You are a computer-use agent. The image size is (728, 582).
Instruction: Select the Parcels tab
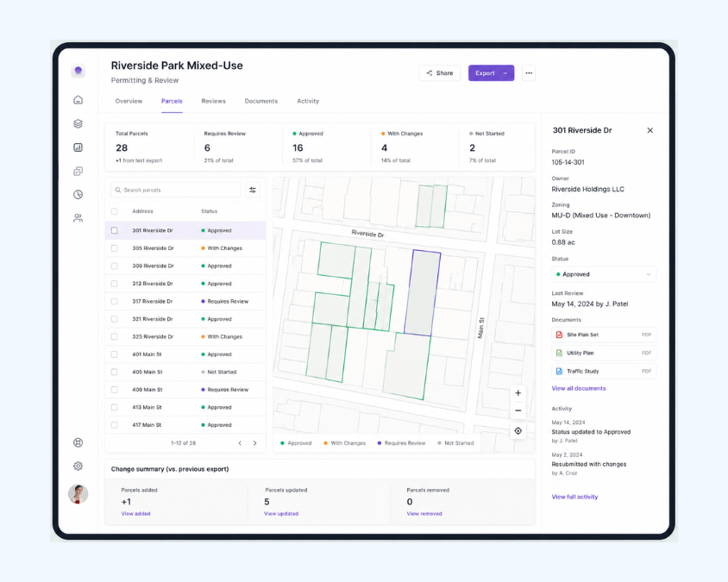(172, 101)
